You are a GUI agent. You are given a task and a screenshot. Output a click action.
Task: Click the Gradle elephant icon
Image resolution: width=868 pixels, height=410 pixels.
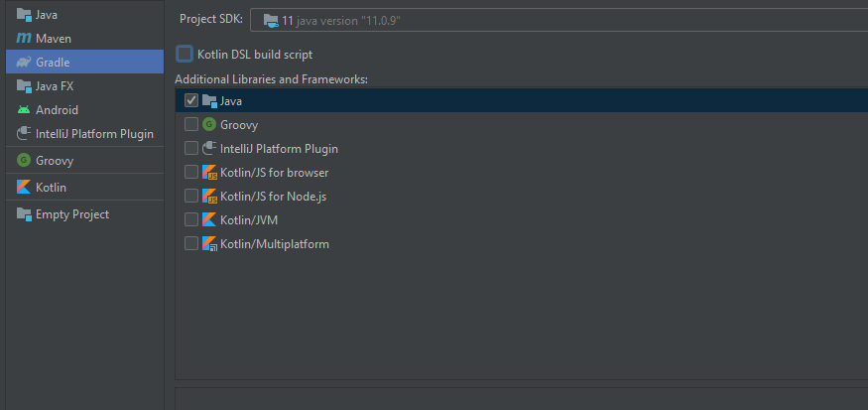pyautogui.click(x=24, y=63)
